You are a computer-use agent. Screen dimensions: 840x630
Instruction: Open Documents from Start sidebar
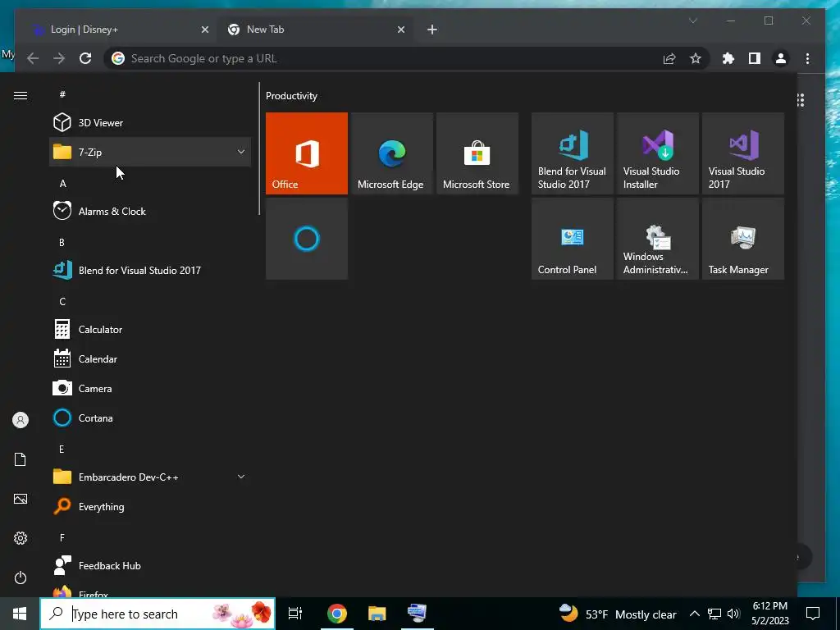[21, 459]
